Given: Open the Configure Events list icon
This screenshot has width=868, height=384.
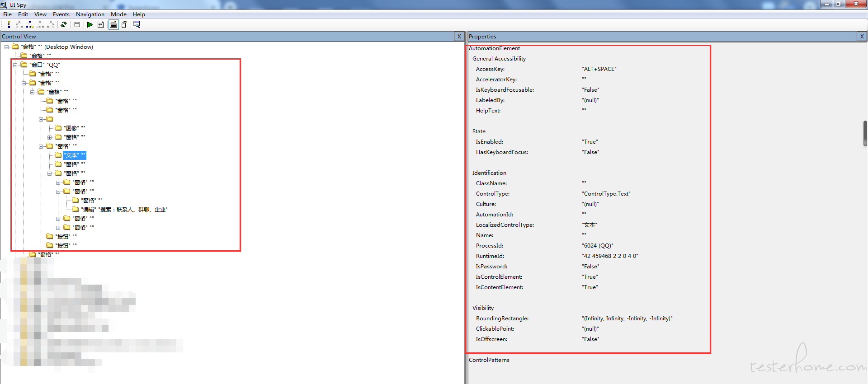Looking at the screenshot, I should [x=100, y=24].
